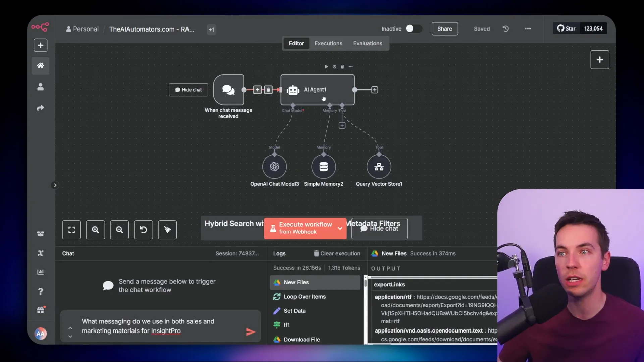Toggle the workflow Inactive switch
Image resolution: width=644 pixels, height=362 pixels.
click(x=414, y=29)
